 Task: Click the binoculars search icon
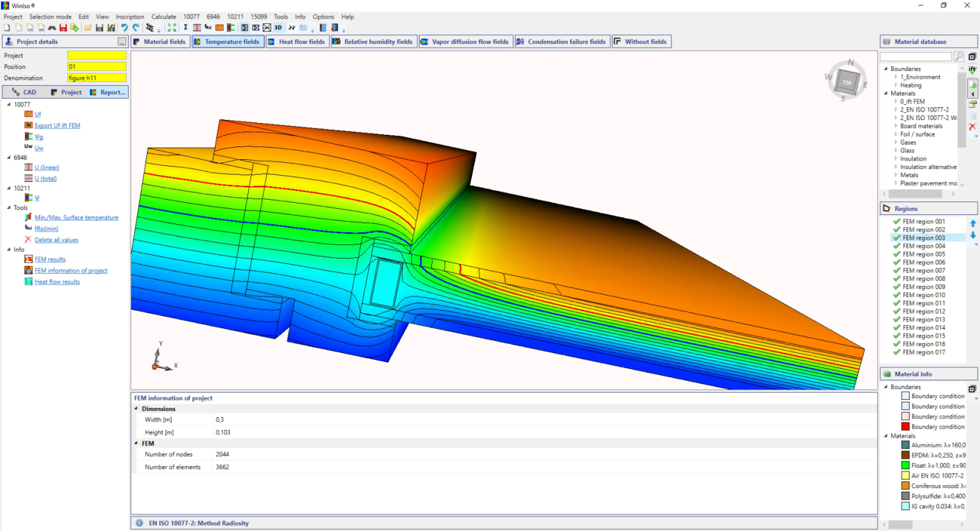(x=52, y=28)
